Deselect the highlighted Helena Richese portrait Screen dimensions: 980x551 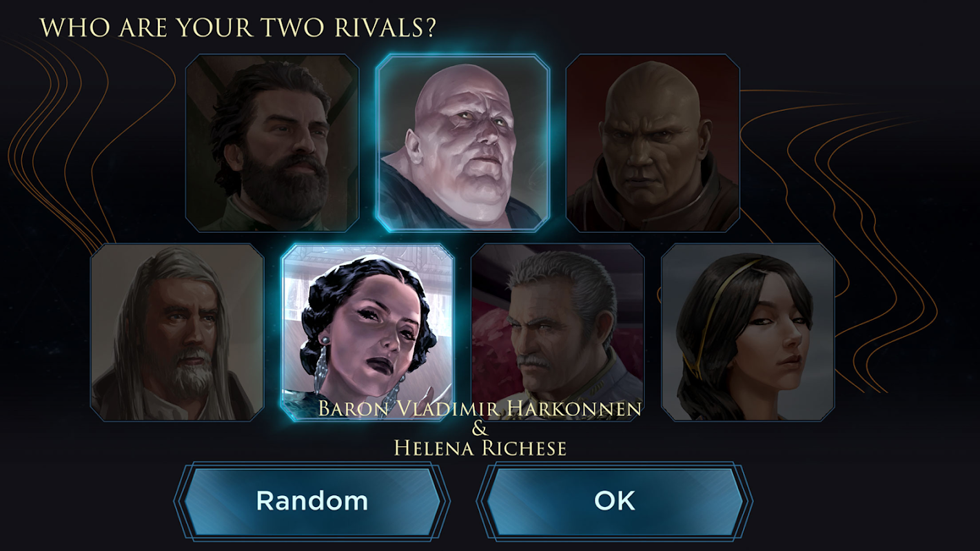click(368, 332)
